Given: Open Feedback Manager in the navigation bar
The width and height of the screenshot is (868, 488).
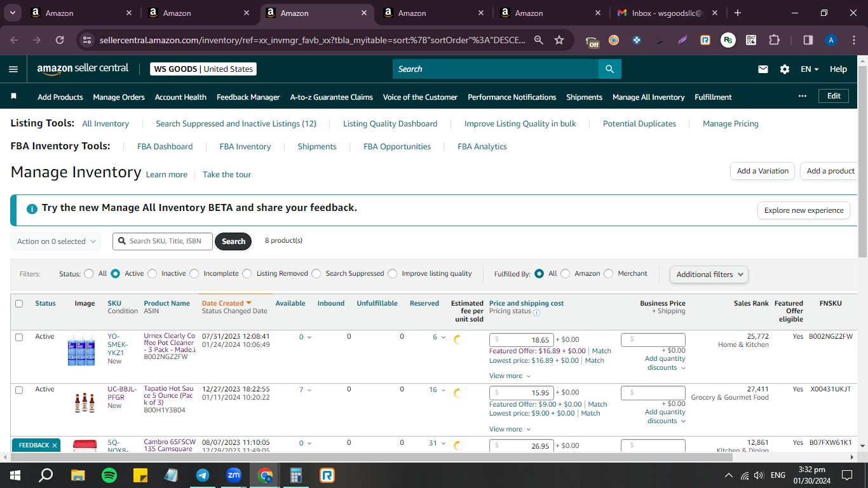Looking at the screenshot, I should coord(248,97).
